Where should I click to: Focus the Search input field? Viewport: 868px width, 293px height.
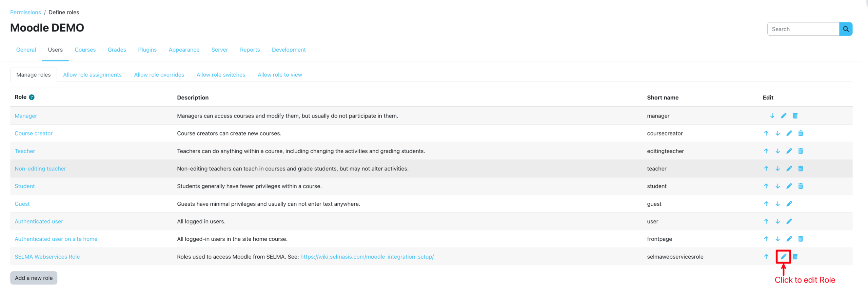coord(803,29)
